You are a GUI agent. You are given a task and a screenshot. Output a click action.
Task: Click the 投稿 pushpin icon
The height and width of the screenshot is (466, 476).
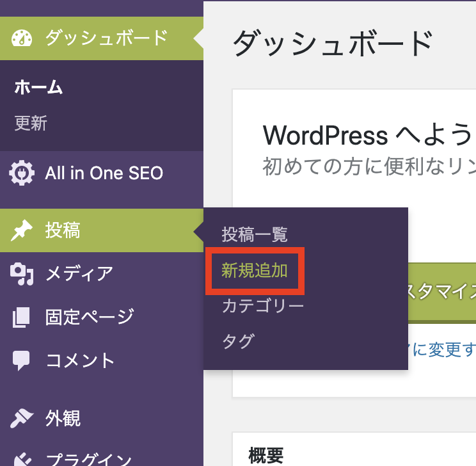[x=22, y=230]
